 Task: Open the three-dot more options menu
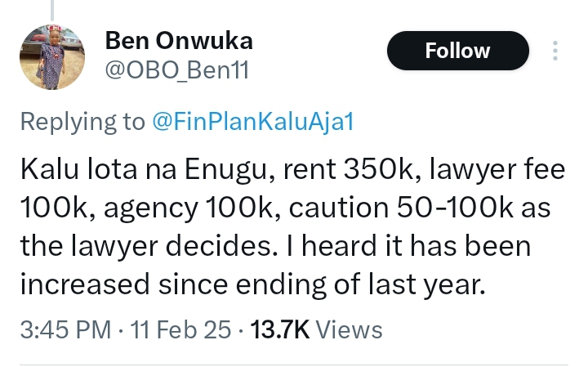click(555, 51)
